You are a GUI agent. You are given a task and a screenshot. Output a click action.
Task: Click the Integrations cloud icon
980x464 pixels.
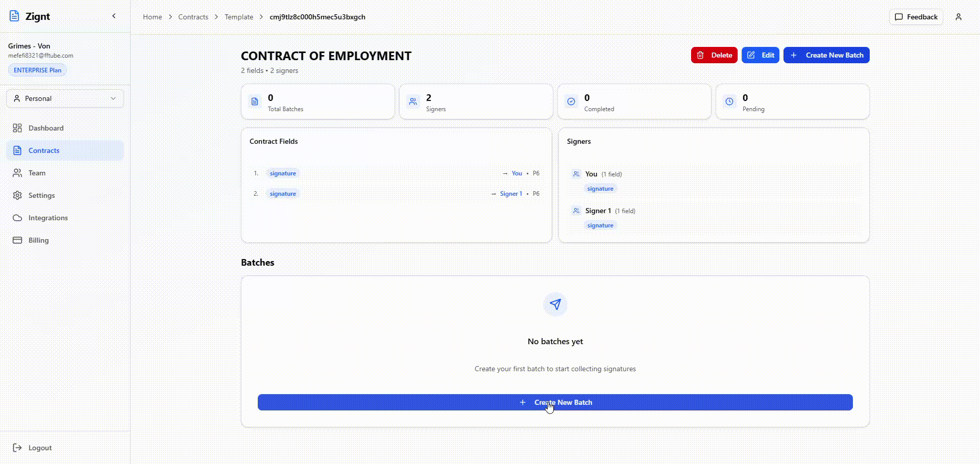click(17, 218)
